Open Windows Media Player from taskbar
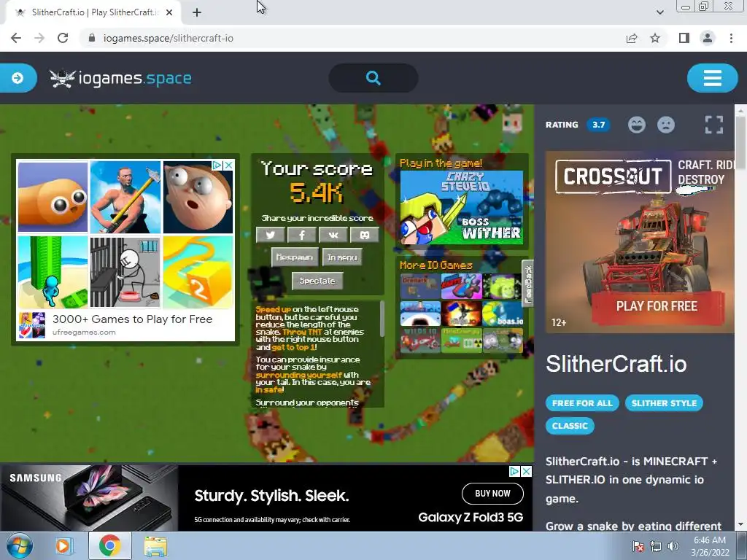 tap(63, 545)
